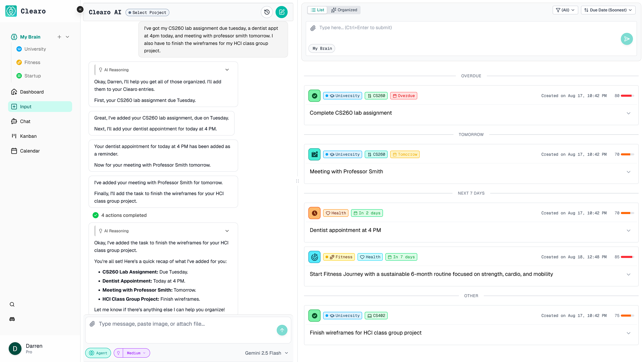Click paperclip in chat message box
This screenshot has width=644, height=362.
(92, 324)
